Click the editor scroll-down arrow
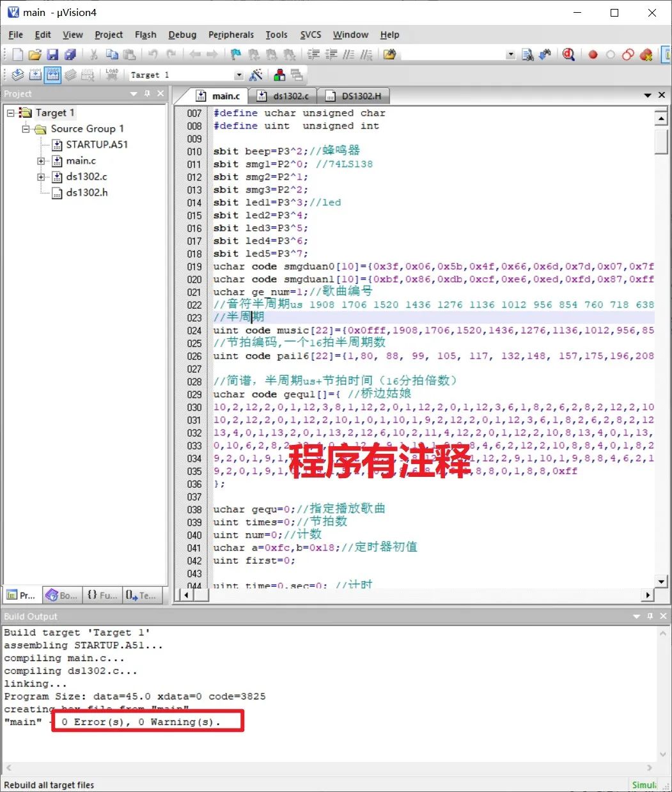The image size is (672, 792). click(661, 581)
